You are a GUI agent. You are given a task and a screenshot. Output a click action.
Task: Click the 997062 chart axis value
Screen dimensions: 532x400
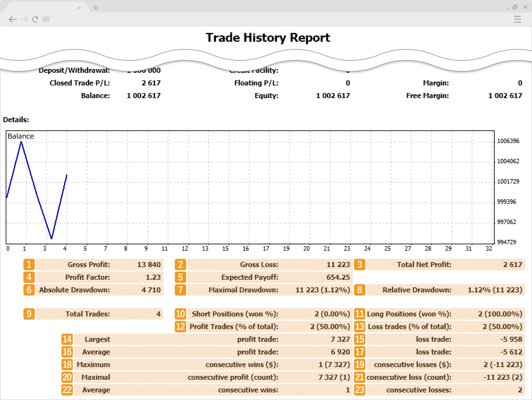pos(506,222)
